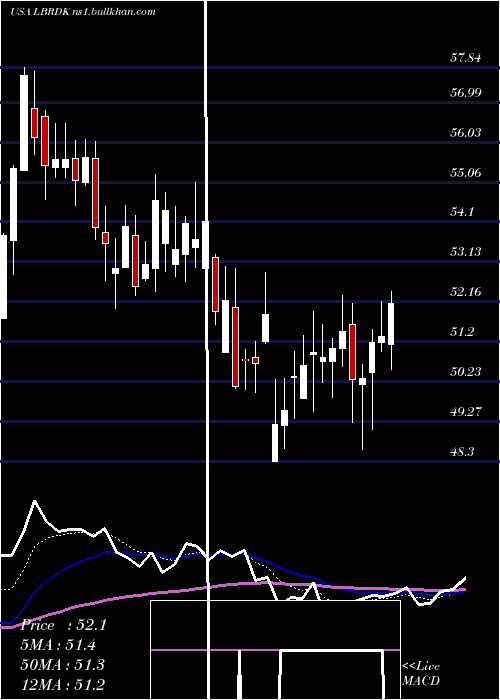Image resolution: width=500 pixels, height=700 pixels.
Task: Click the 49.27 price level label
Action: point(466,411)
